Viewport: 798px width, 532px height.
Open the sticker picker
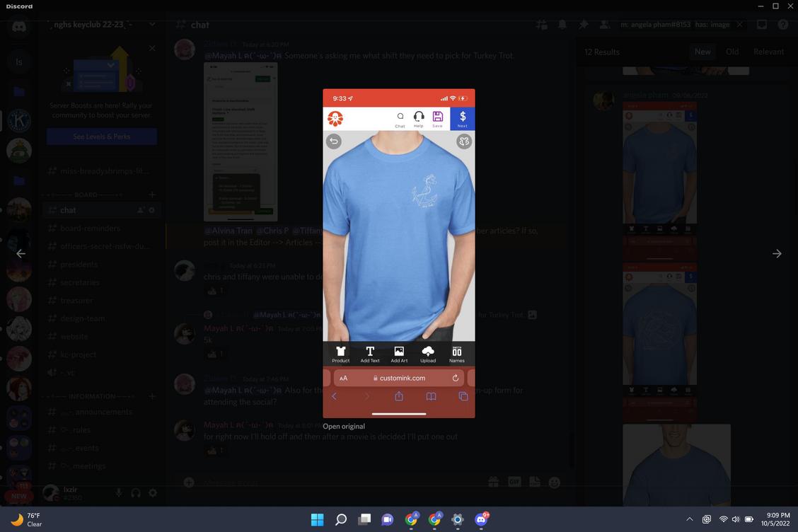[534, 482]
